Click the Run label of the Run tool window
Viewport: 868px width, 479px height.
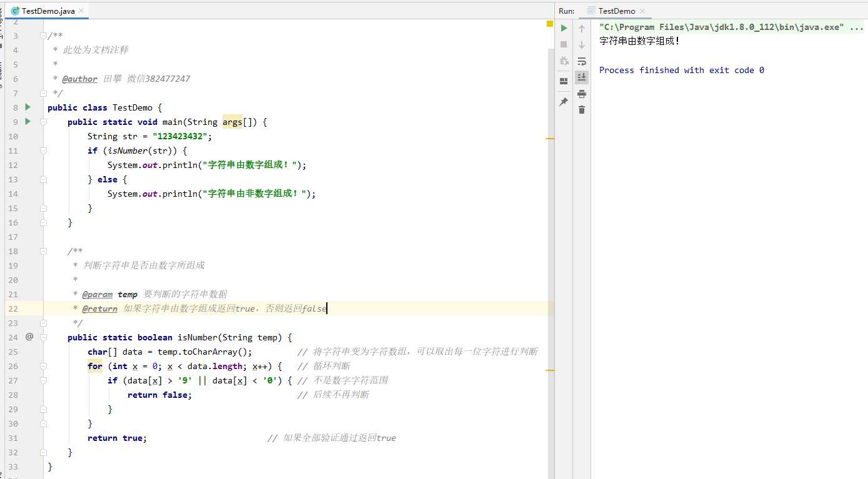[x=566, y=11]
